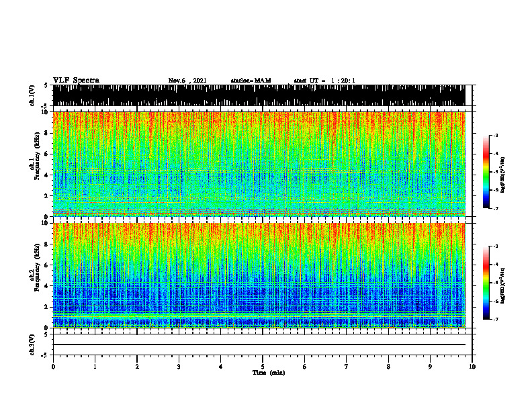Screen dimensions: 532x411
Task: Click the ch.2 spectrogram panel
Action: click(x=259, y=275)
